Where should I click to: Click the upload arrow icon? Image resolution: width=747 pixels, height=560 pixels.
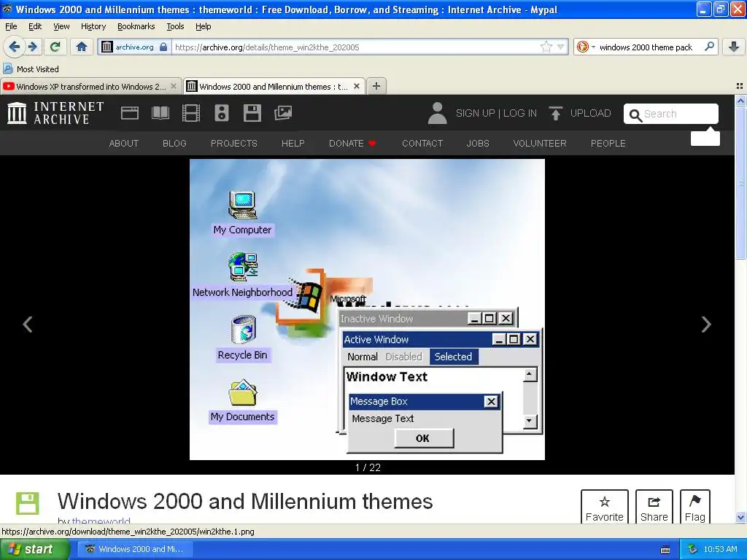tap(555, 113)
